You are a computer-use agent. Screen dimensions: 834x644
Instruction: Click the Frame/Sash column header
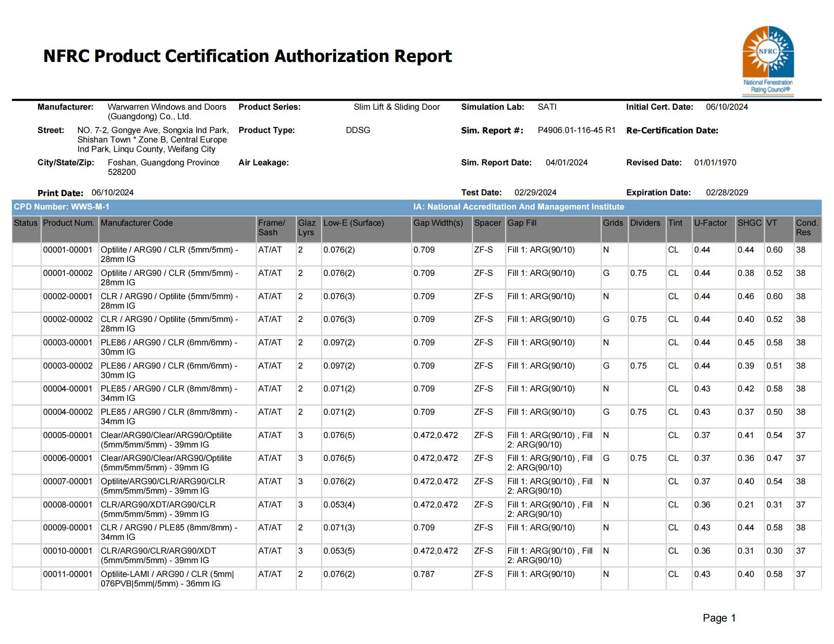pos(276,229)
